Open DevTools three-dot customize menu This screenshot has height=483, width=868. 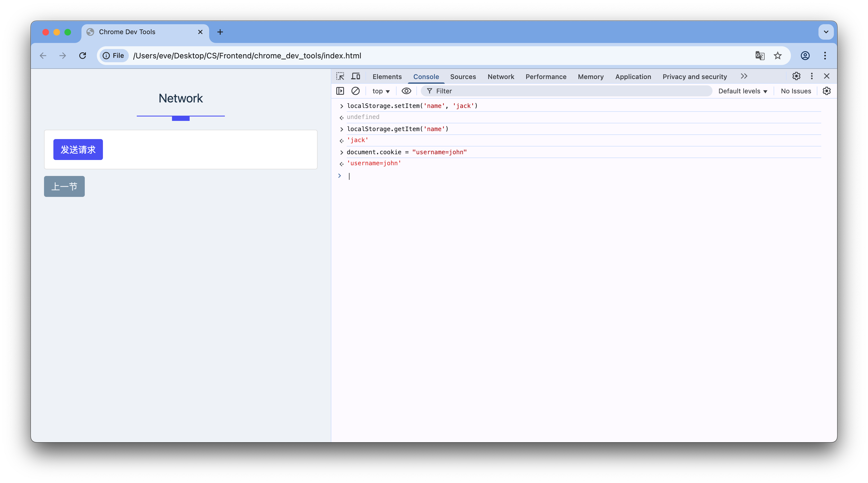812,76
